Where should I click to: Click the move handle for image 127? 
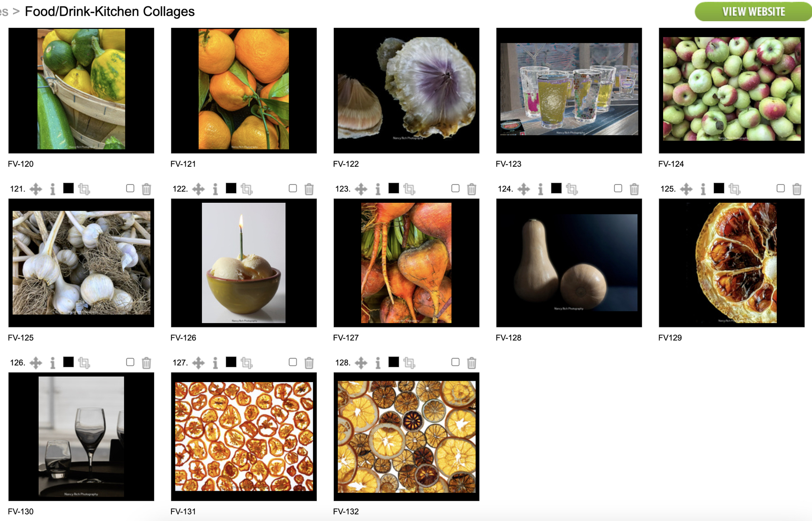tap(198, 363)
